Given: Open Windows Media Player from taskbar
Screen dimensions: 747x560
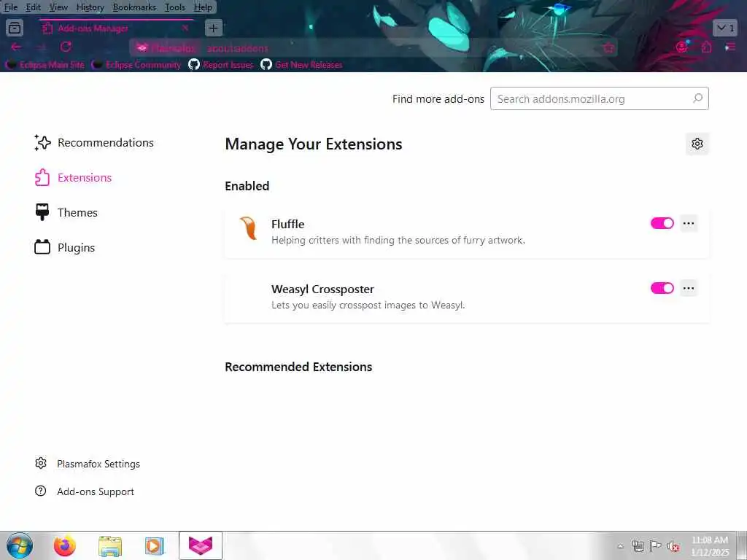Looking at the screenshot, I should [x=154, y=545].
